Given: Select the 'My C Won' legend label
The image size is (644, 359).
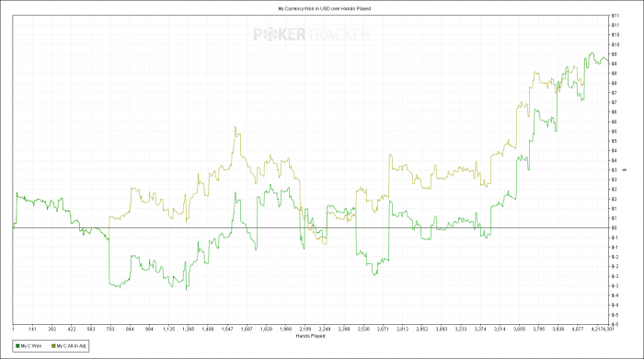Looking at the screenshot, I should 31,346.
